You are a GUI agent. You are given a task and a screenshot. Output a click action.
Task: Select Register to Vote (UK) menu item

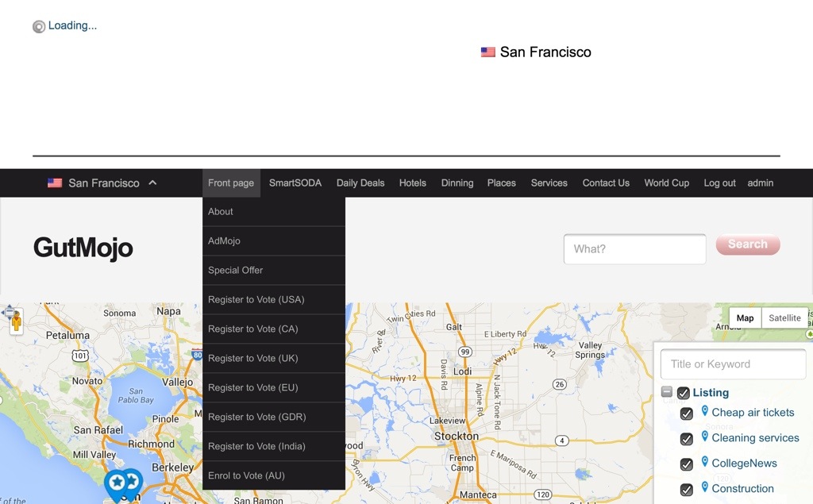[x=253, y=358]
